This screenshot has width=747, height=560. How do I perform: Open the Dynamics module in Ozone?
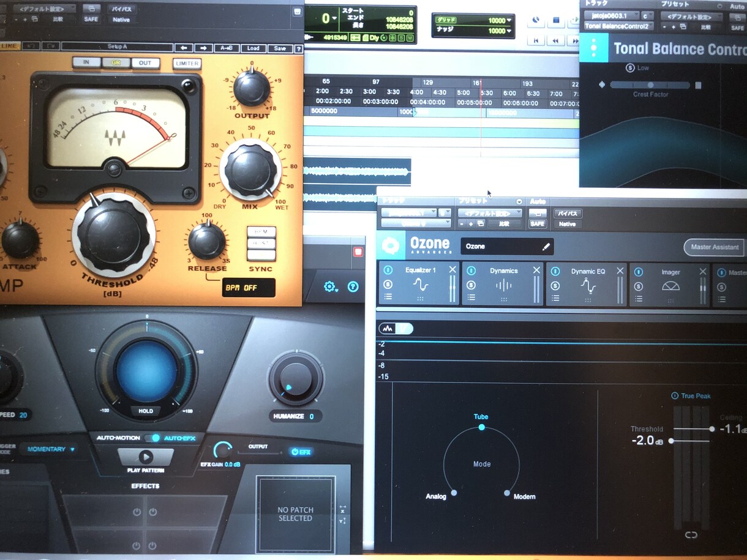503,285
